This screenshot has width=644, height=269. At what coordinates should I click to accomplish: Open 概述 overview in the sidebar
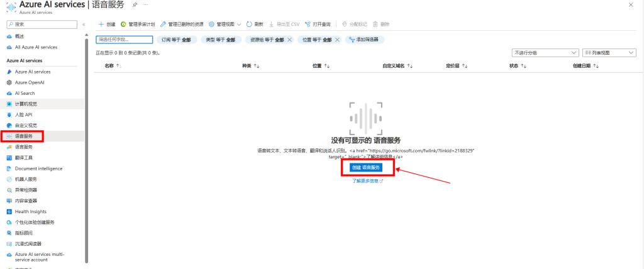coord(19,36)
